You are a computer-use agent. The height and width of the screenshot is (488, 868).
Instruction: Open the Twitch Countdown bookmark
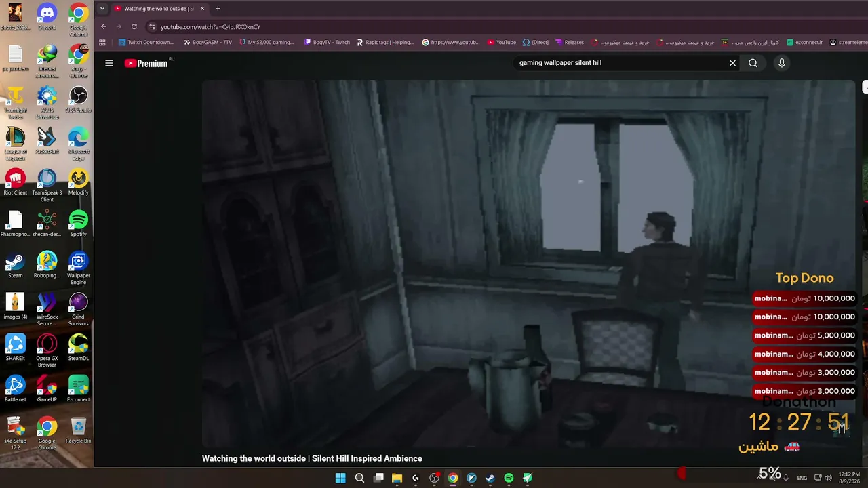[x=146, y=42]
